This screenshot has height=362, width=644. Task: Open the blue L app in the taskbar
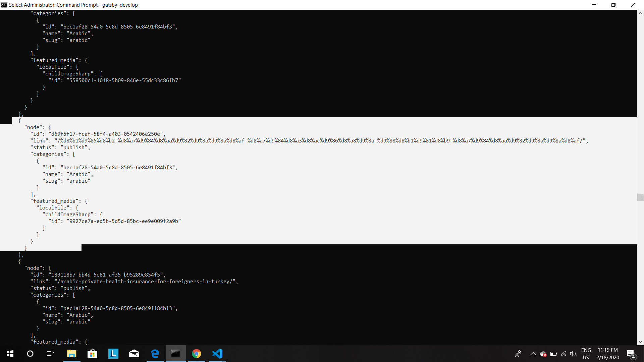coord(113,354)
